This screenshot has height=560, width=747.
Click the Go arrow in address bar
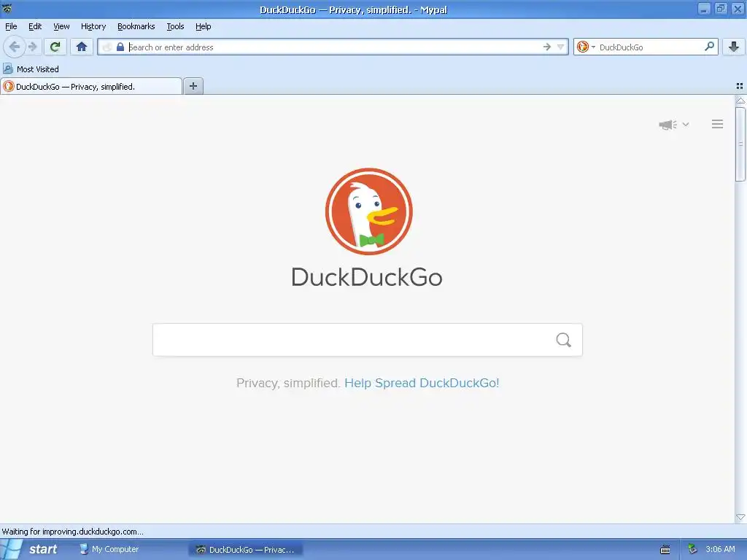(x=547, y=47)
